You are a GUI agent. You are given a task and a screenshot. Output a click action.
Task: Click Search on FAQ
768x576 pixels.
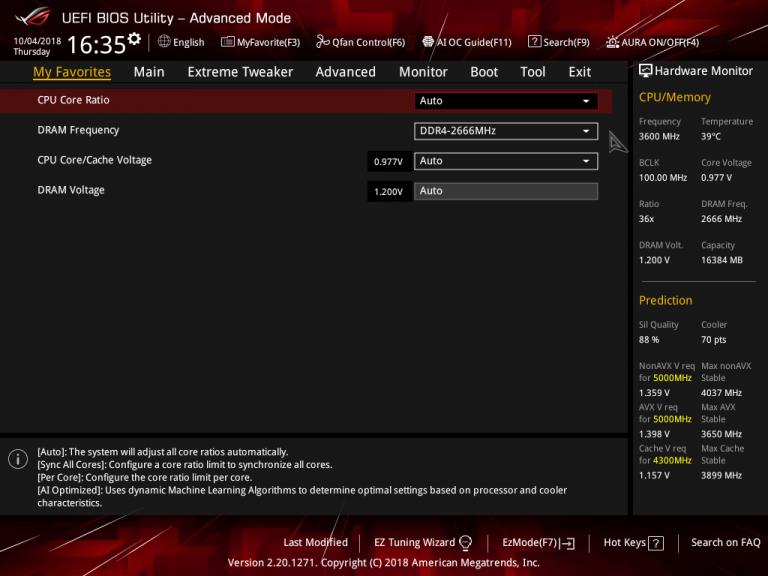coord(725,543)
